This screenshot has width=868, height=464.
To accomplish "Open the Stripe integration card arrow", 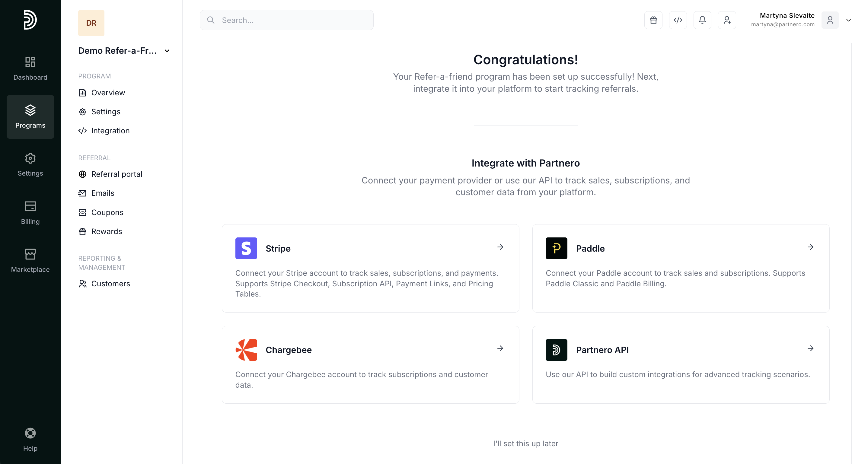I will (x=500, y=247).
